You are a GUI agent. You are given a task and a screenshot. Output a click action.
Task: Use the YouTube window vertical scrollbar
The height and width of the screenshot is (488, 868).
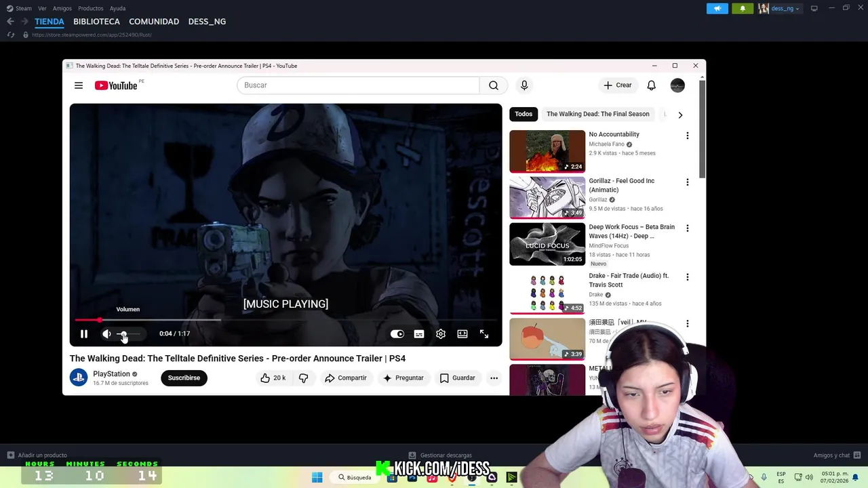click(703, 129)
